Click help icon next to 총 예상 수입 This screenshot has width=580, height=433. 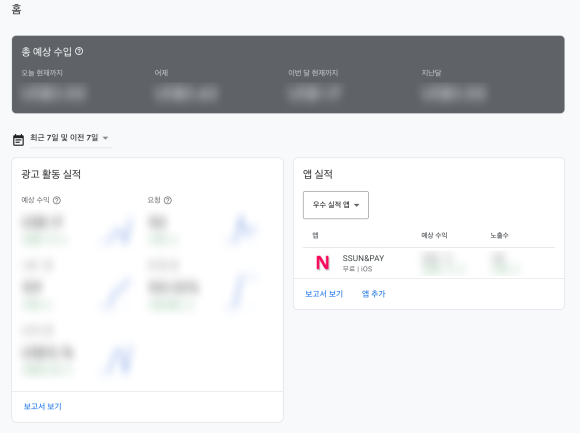(79, 51)
